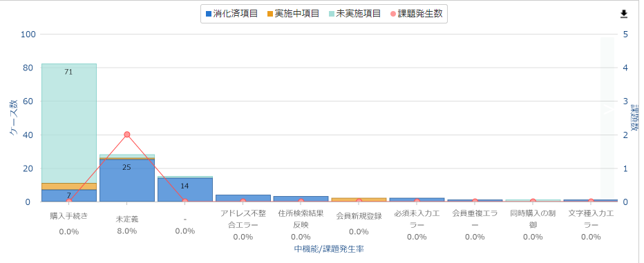644x263 pixels.
Task: Click the 未定義 category label
Action: (127, 219)
